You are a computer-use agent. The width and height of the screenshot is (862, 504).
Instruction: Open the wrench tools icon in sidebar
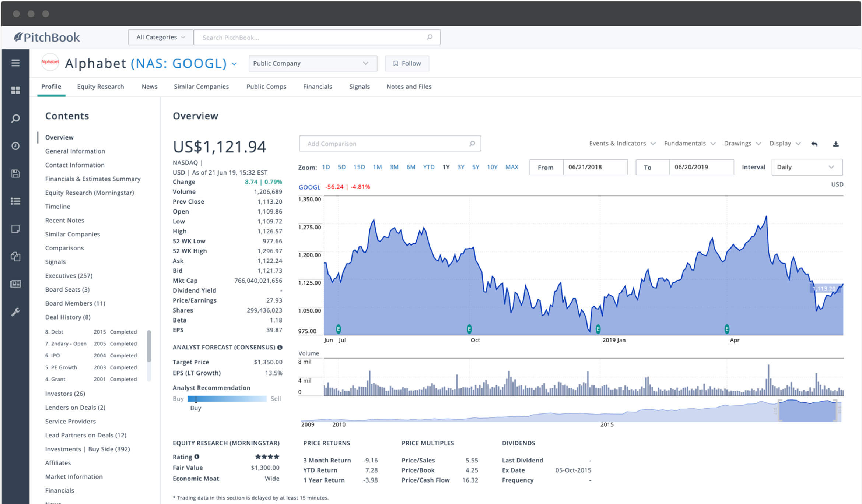click(15, 312)
